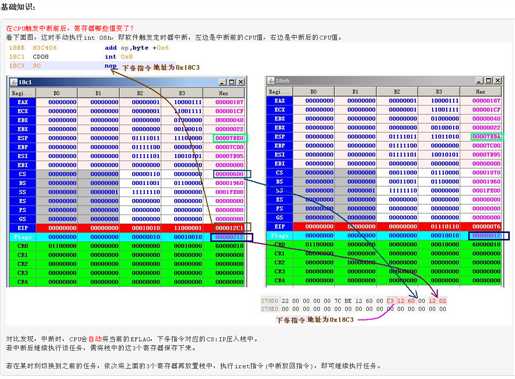The height and width of the screenshot is (379, 515).
Task: Click the 18c1 window's title-bar app icon
Action: 14,82
